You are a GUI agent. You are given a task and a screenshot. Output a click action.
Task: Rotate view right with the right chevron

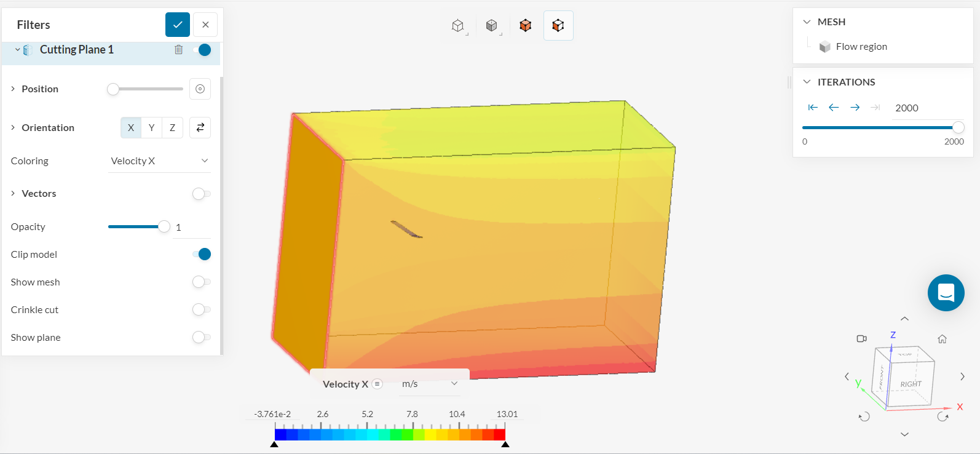coord(962,376)
